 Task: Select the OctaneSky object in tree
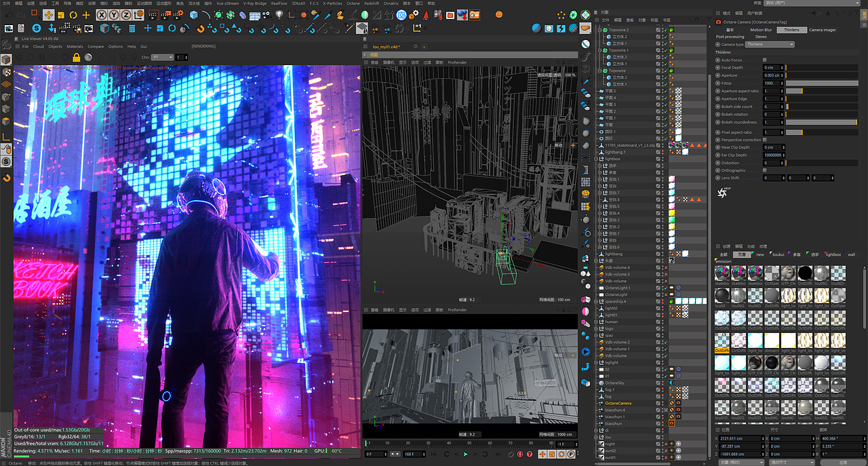click(x=614, y=383)
